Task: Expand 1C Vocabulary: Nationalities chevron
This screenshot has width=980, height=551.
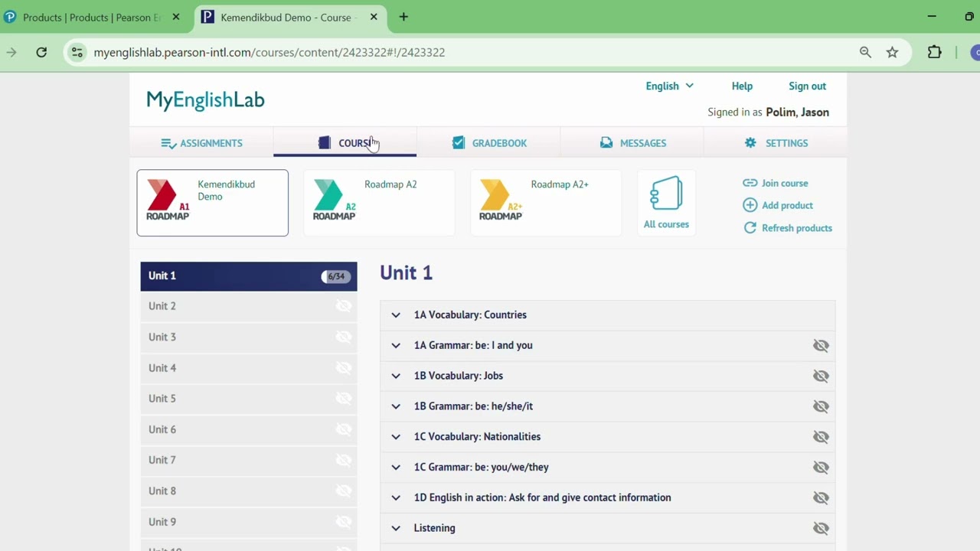Action: click(396, 437)
